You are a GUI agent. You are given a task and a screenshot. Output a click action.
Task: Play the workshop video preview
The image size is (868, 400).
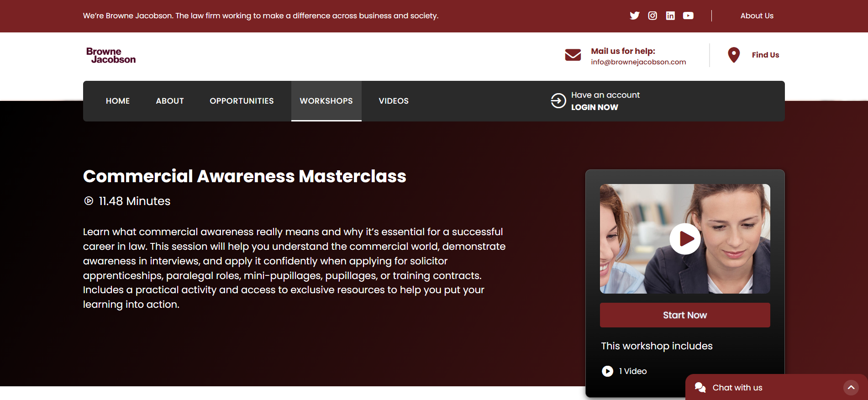click(x=685, y=239)
